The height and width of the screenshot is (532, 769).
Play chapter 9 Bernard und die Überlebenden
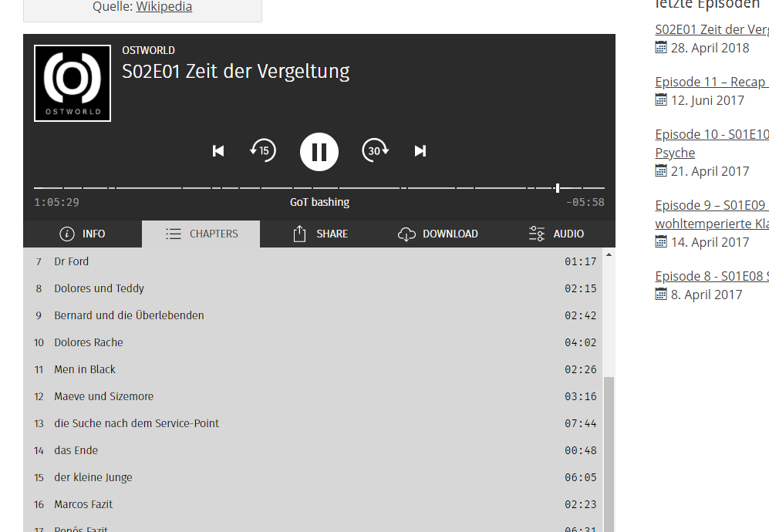(x=313, y=315)
